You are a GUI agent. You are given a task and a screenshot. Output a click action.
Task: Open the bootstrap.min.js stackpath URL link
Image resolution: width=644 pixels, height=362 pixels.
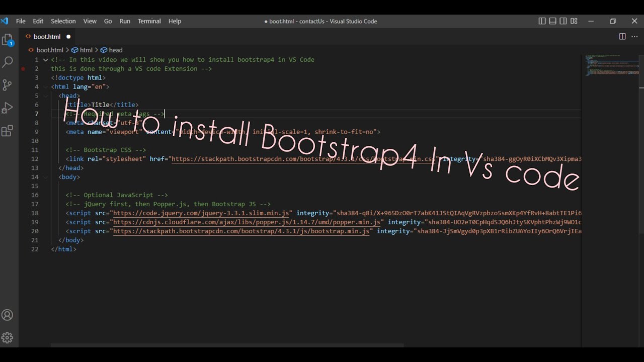pyautogui.click(x=242, y=231)
